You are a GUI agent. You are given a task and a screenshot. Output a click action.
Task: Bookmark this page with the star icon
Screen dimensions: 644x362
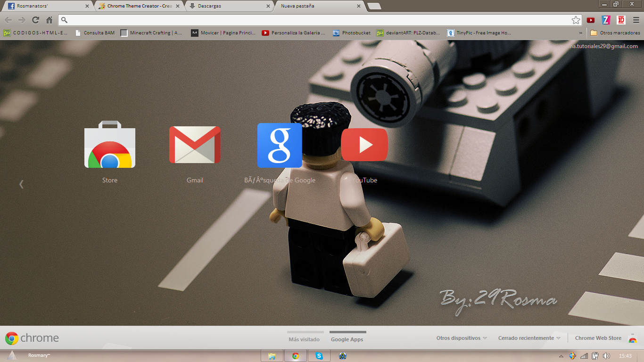576,20
